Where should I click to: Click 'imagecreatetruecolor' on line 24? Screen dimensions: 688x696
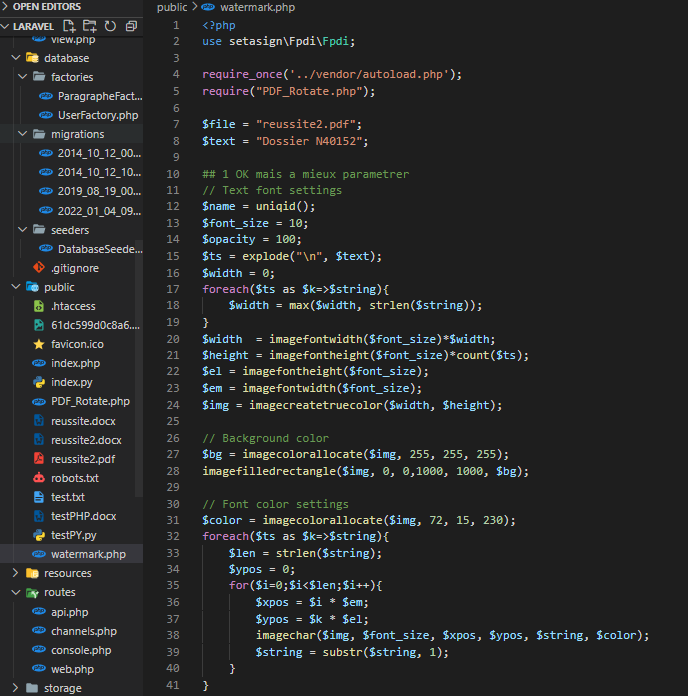pos(316,405)
